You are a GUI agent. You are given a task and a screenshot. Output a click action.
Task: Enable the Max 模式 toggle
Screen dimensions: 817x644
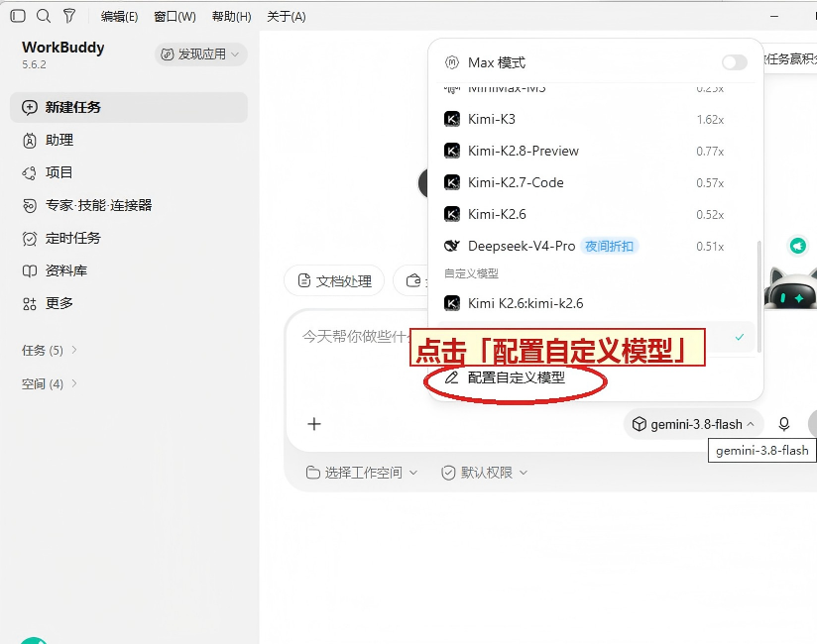pos(735,62)
